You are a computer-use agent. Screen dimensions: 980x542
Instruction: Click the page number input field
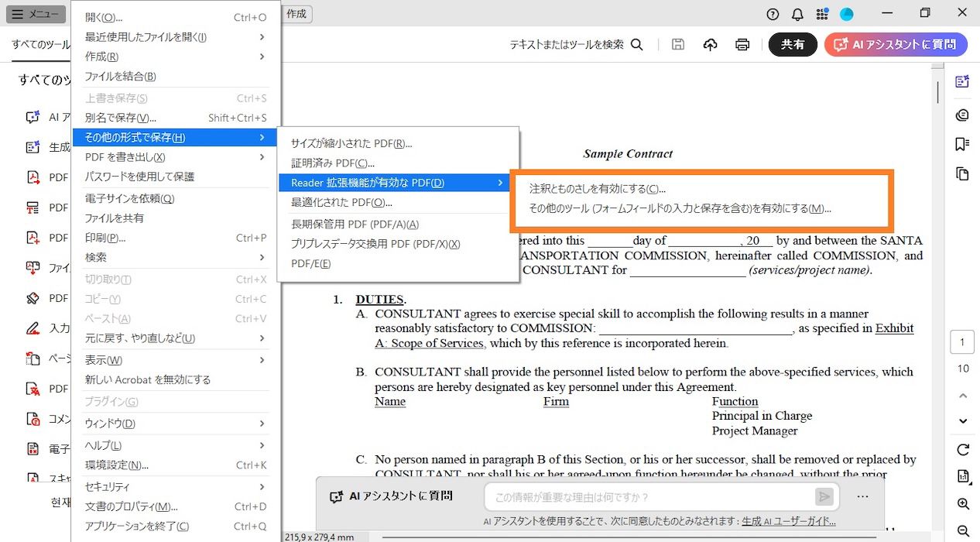point(962,341)
